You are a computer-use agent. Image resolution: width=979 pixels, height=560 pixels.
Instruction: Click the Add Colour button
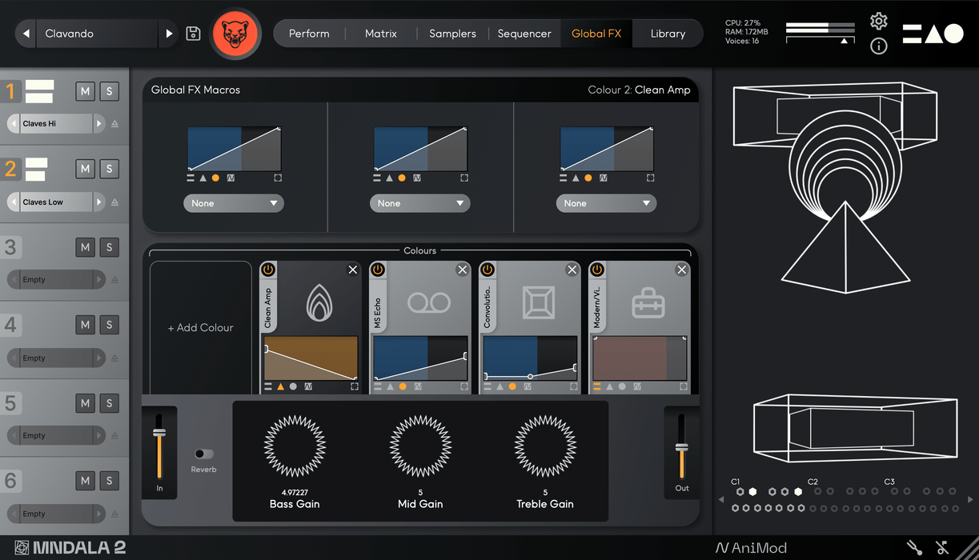(200, 327)
